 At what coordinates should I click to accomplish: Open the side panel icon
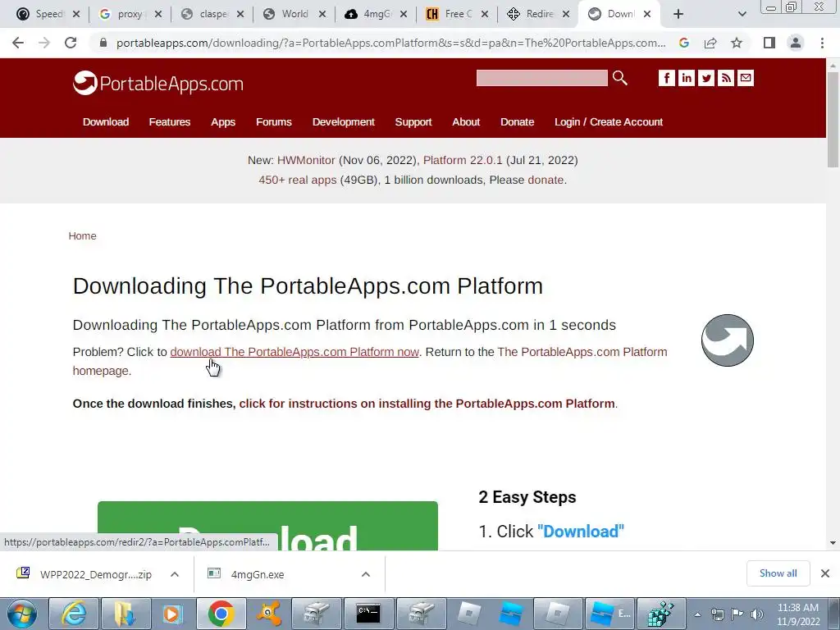pos(769,43)
